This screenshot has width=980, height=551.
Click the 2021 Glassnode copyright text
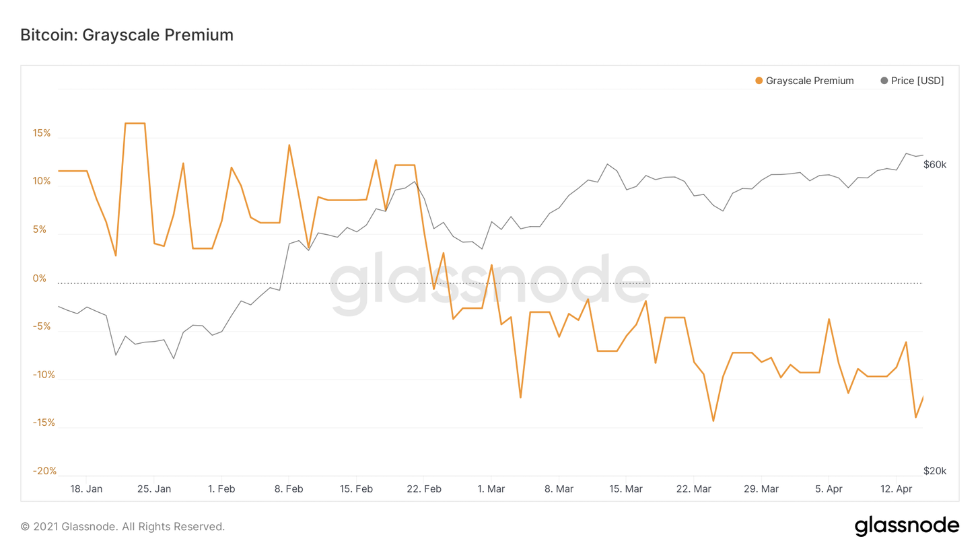[x=123, y=526]
